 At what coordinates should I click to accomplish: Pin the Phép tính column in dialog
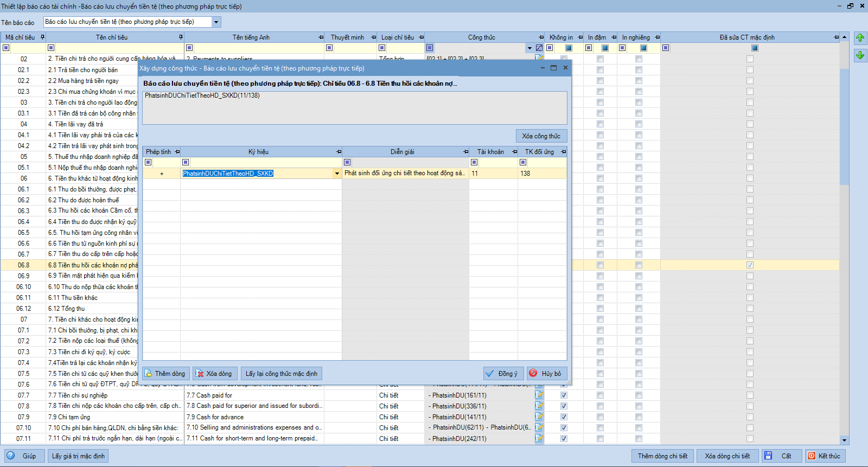(x=177, y=152)
